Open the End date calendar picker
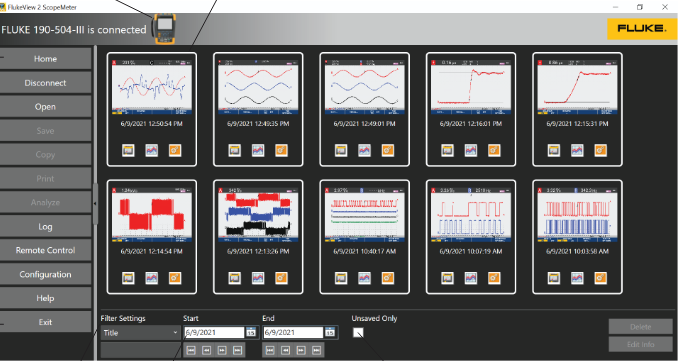 [330, 332]
